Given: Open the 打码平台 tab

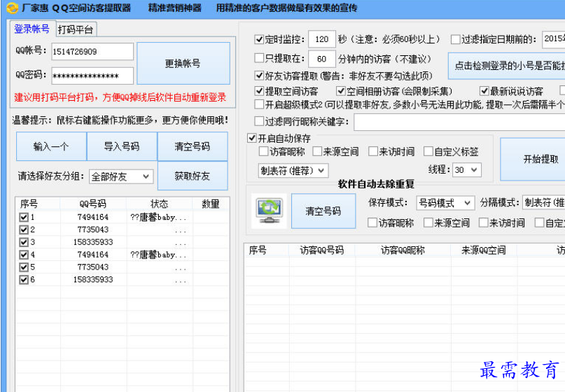Looking at the screenshot, I should [76, 29].
